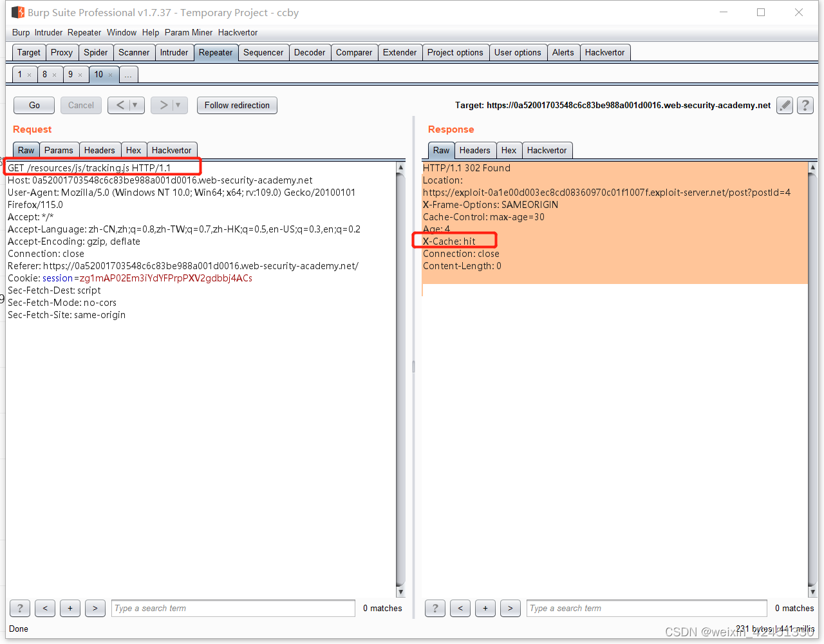Image resolution: width=824 pixels, height=644 pixels.
Task: Select request Hex view tab
Action: [133, 150]
